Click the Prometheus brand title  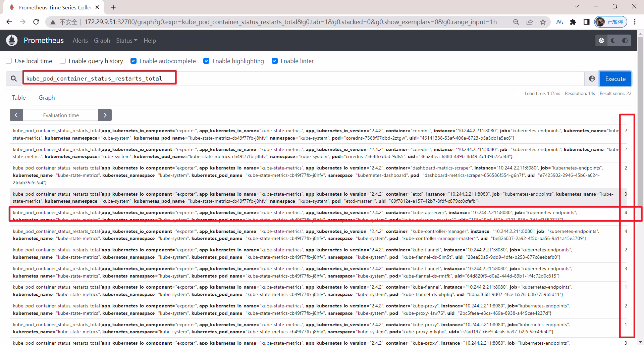pos(44,41)
